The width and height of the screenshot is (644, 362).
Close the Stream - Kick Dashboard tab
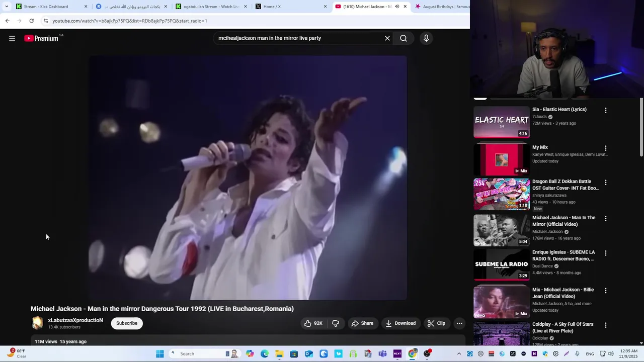pyautogui.click(x=86, y=7)
